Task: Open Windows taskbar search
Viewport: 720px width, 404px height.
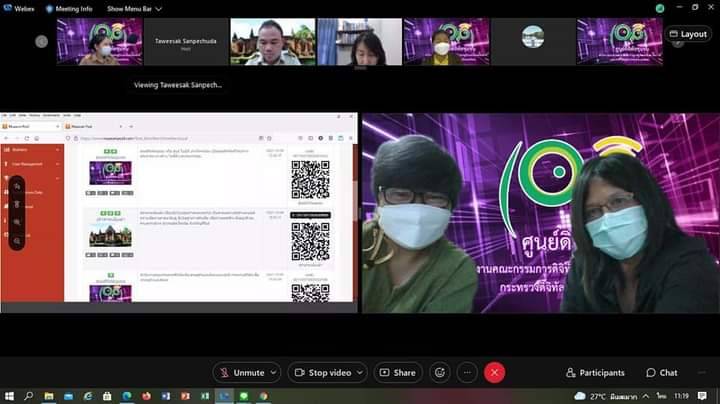Action: click(28, 396)
